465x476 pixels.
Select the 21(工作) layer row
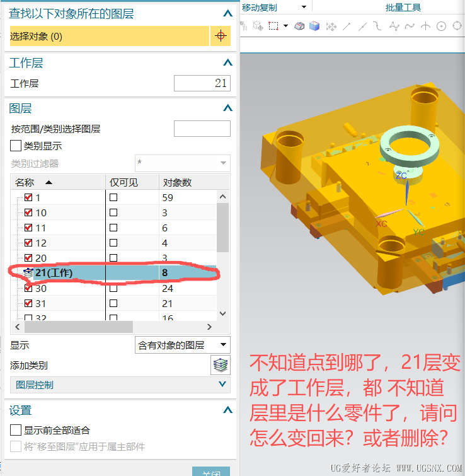(x=114, y=272)
